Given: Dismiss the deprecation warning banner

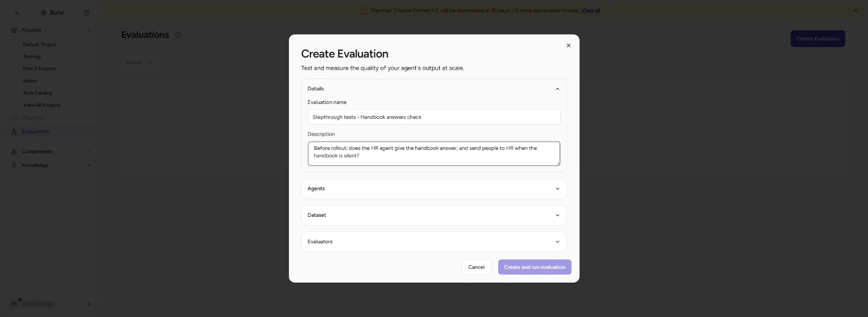Looking at the screenshot, I should point(856,11).
